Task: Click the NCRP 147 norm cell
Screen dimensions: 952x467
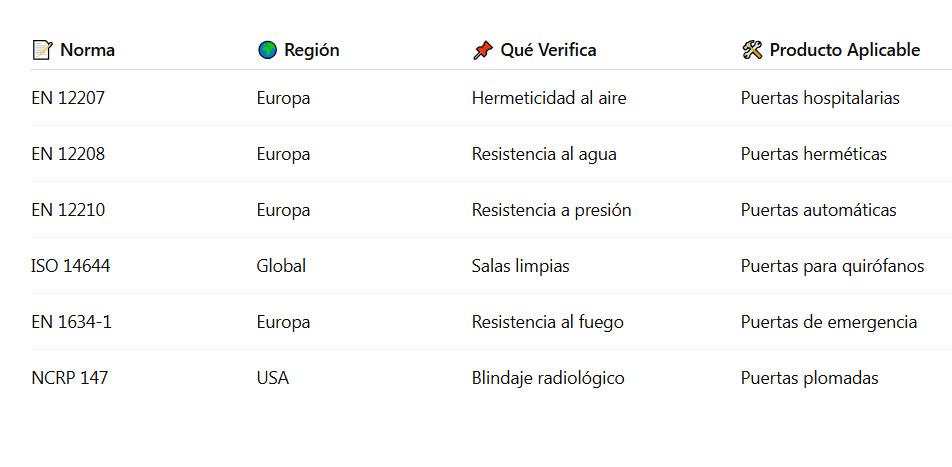Action: (70, 378)
